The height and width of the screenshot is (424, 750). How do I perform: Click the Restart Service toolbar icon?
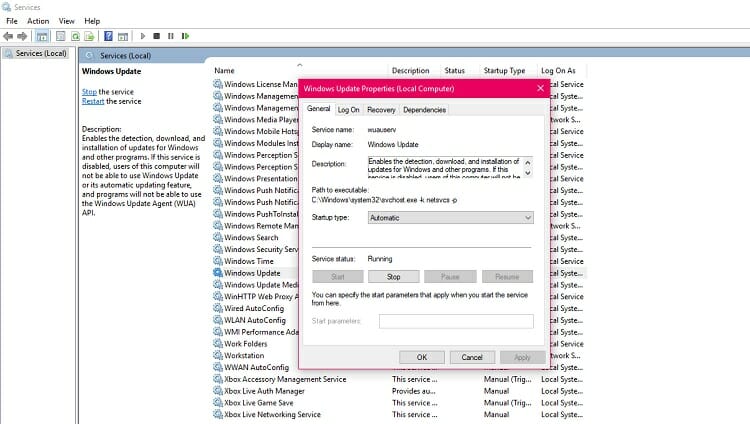[x=186, y=36]
